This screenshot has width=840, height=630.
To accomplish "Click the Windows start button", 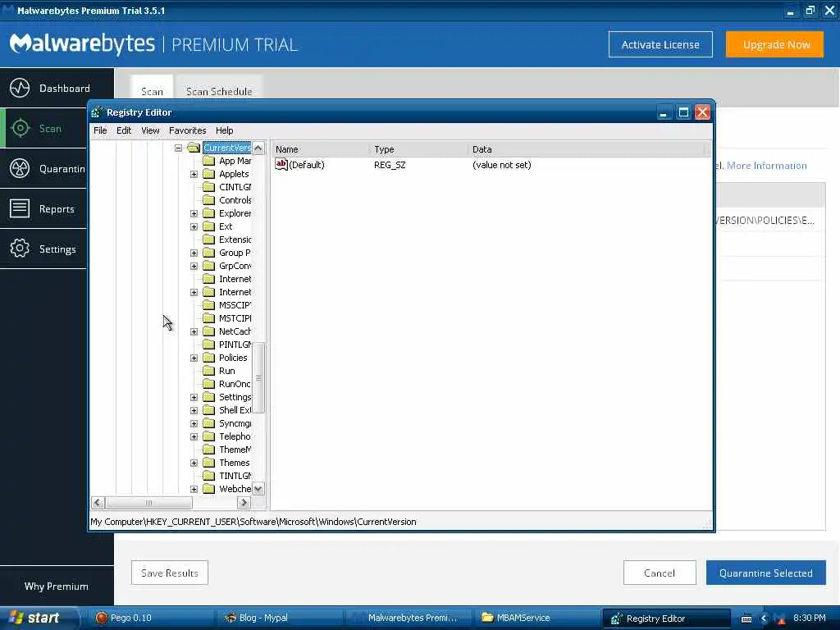I will click(x=39, y=618).
